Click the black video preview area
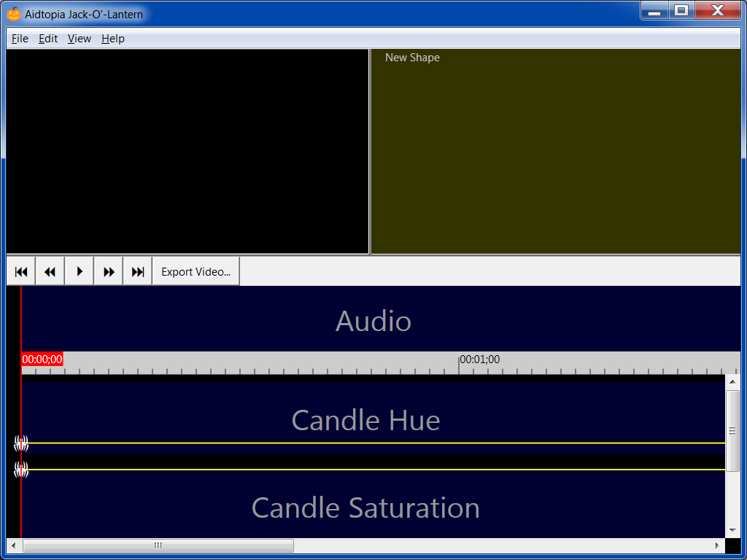This screenshot has height=560, width=747. [x=187, y=152]
